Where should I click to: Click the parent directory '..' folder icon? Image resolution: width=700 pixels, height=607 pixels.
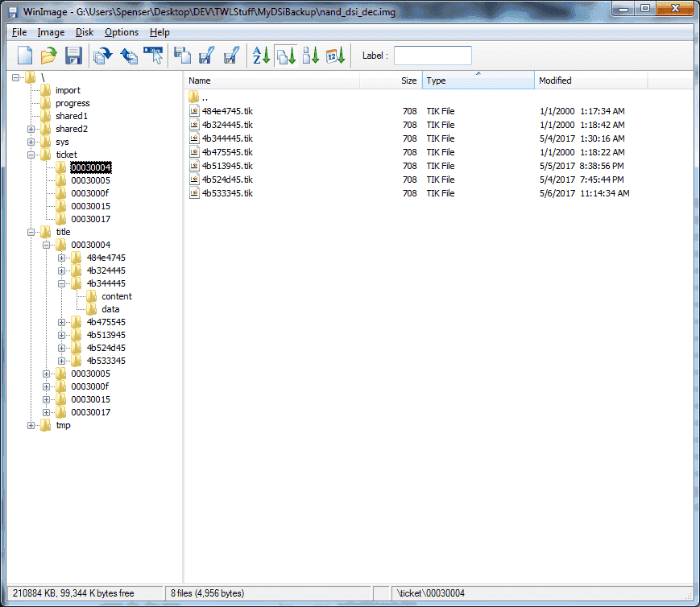click(194, 97)
